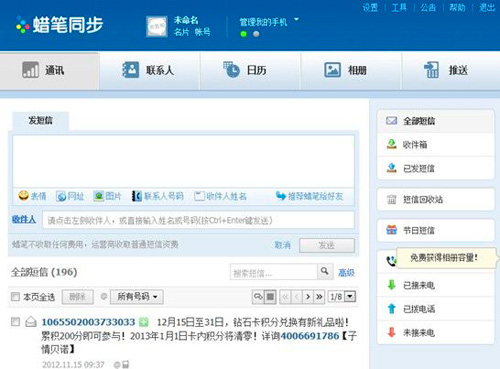Click the 表情 emoticon smiley icon
The width and height of the screenshot is (500, 369).
point(23,196)
